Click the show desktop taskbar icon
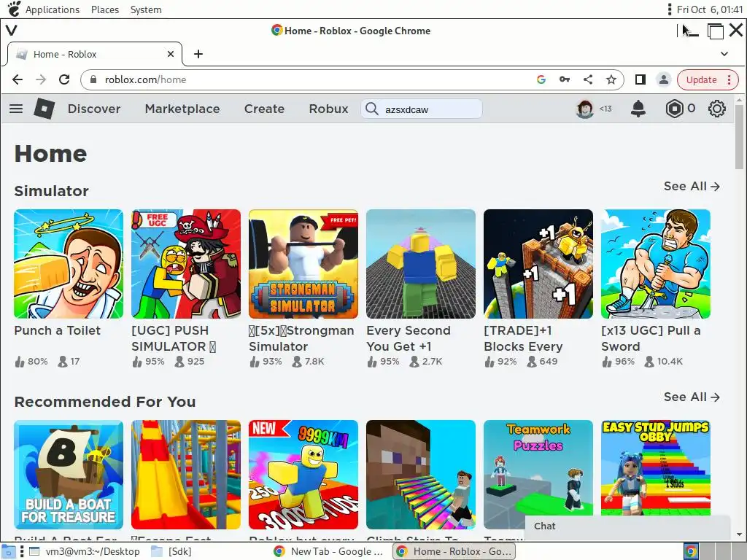 pyautogui.click(x=9, y=551)
